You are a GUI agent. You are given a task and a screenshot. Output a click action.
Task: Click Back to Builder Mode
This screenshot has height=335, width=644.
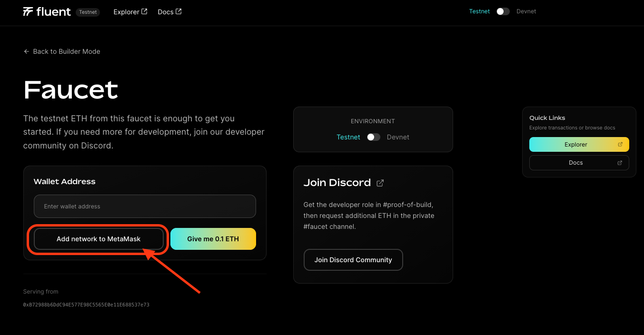[x=66, y=51]
